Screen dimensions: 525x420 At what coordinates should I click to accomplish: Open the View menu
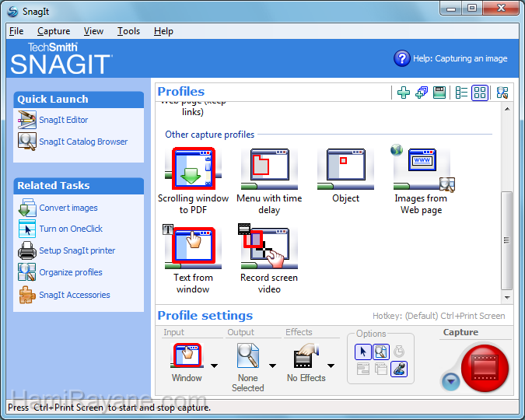[93, 31]
